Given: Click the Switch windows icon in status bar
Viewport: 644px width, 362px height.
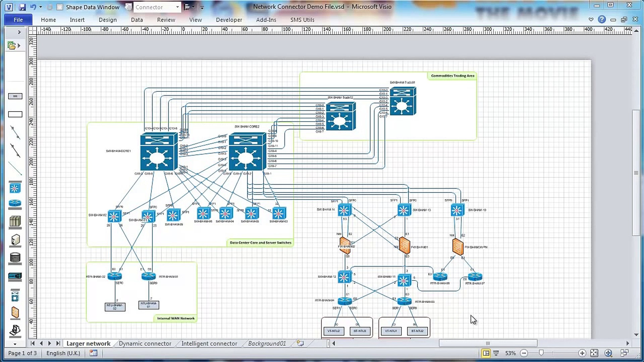Looking at the screenshot, I should 624,353.
